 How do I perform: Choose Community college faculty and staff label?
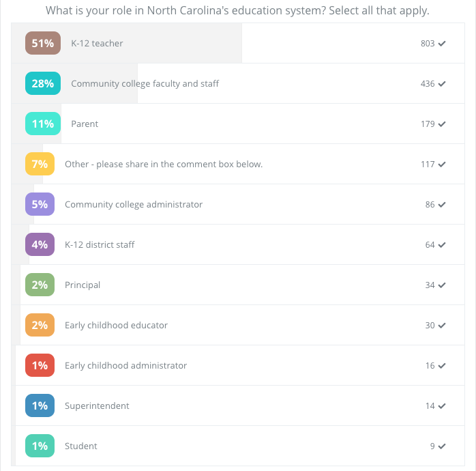click(x=145, y=83)
